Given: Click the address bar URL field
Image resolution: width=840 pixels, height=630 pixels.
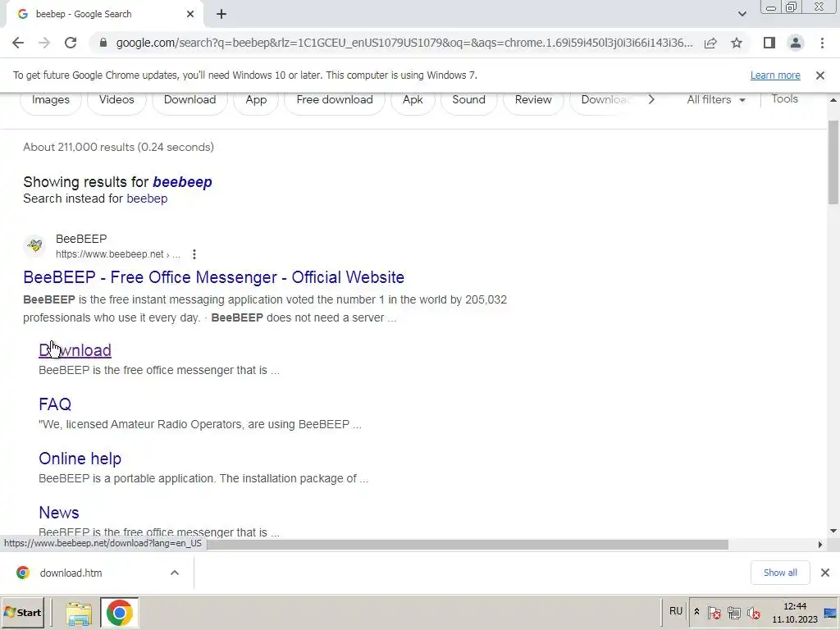Looking at the screenshot, I should point(404,43).
